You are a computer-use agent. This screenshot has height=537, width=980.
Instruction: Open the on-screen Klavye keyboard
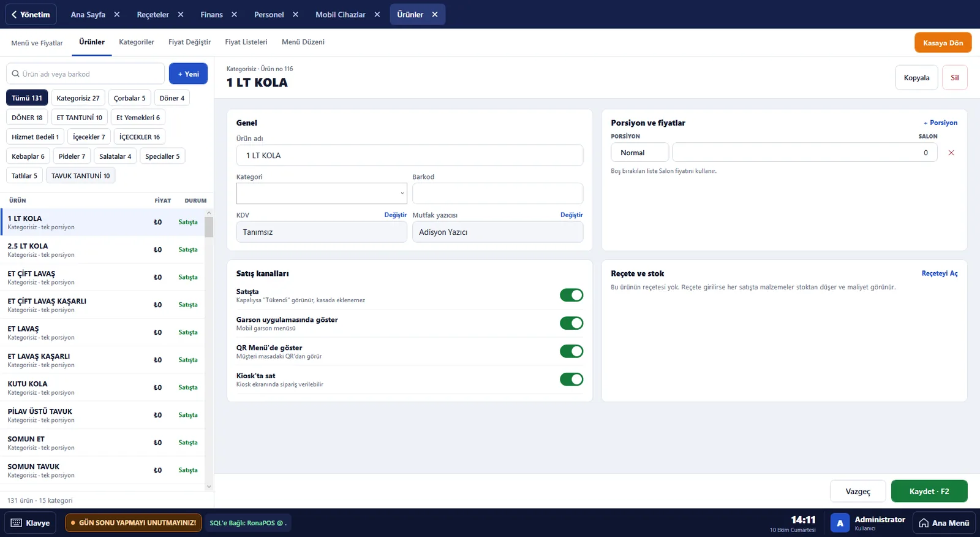tap(31, 523)
